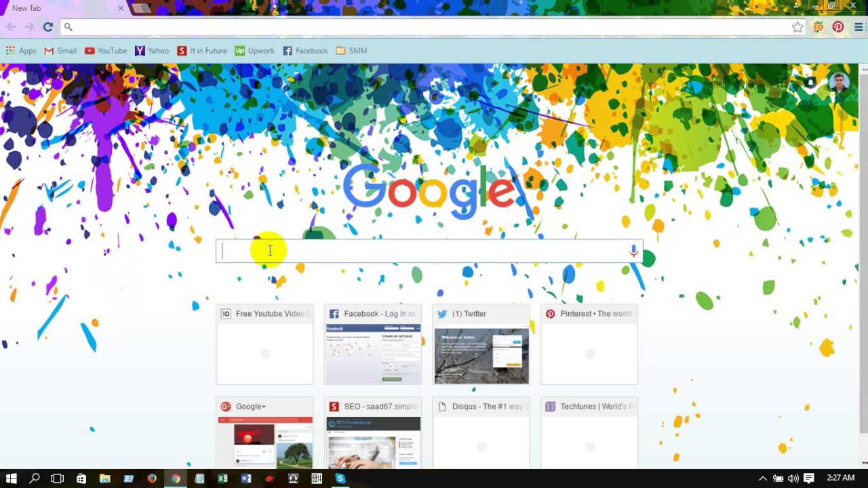Open Excel from the taskbar
This screenshot has height=488, width=868.
[x=222, y=479]
